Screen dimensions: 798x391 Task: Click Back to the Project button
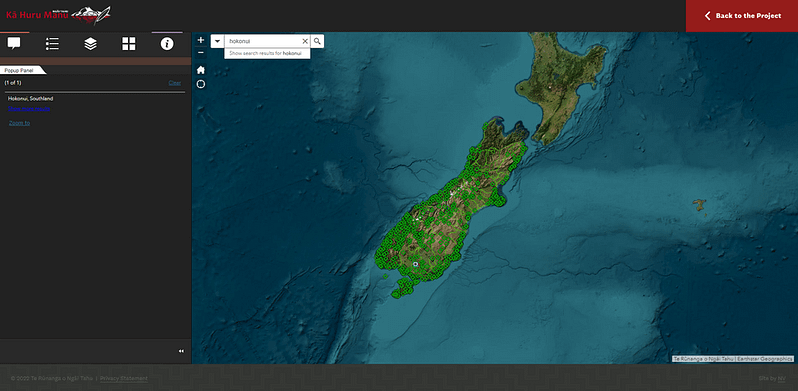click(742, 16)
